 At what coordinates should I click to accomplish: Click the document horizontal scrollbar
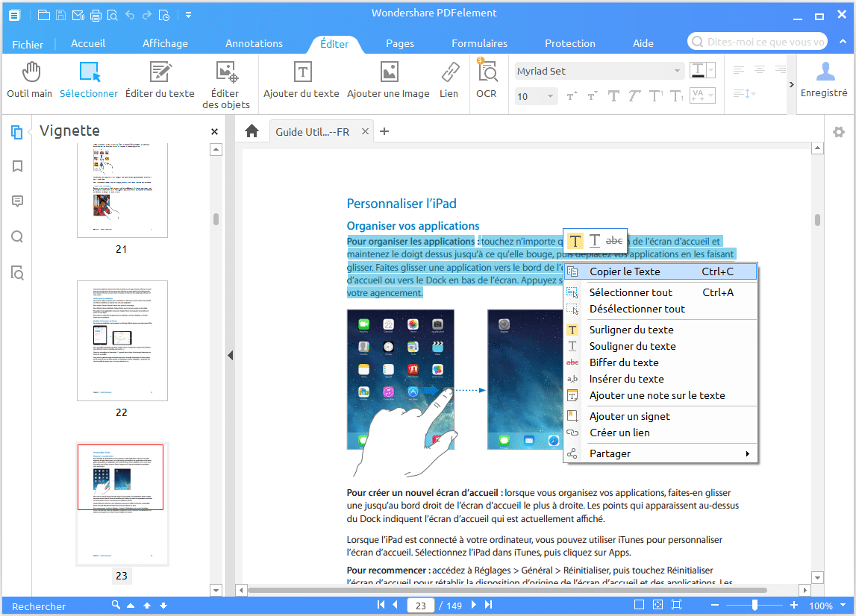pos(507,590)
